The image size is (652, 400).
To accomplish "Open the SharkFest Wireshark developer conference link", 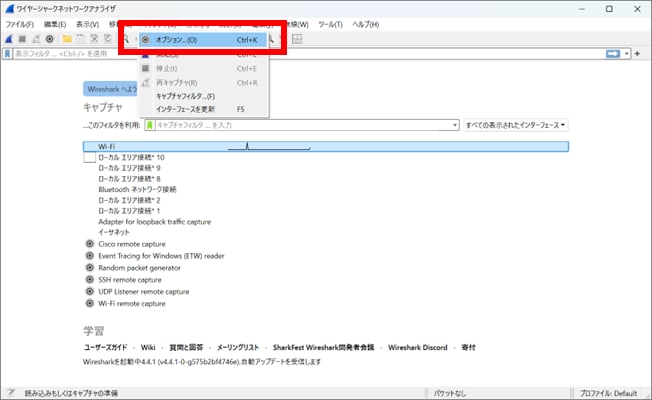I will tap(324, 347).
